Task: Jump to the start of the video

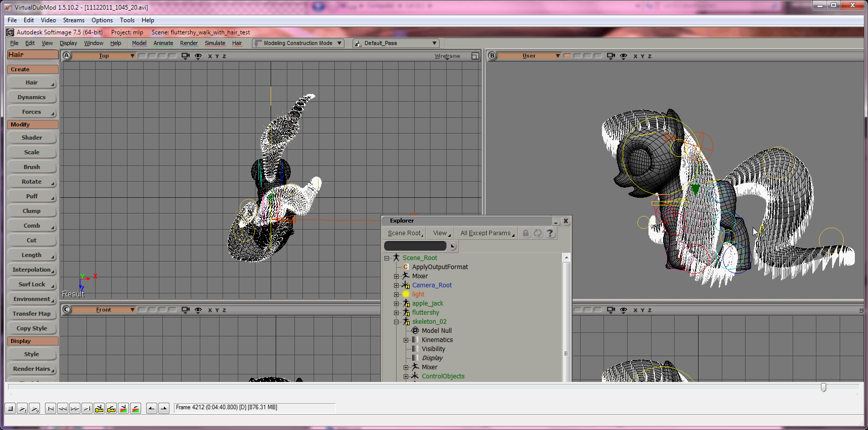Action: [x=51, y=408]
